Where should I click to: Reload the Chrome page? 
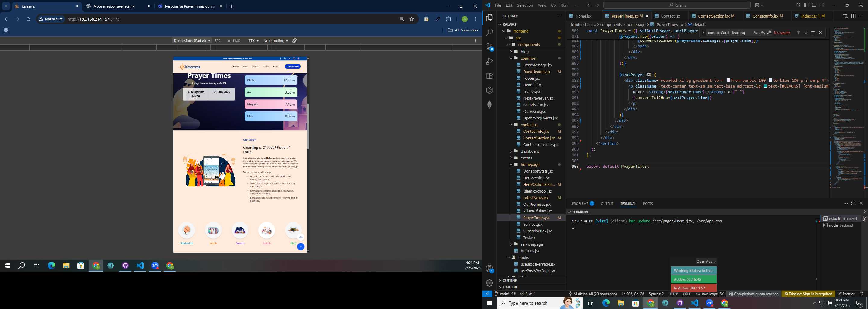pos(28,19)
